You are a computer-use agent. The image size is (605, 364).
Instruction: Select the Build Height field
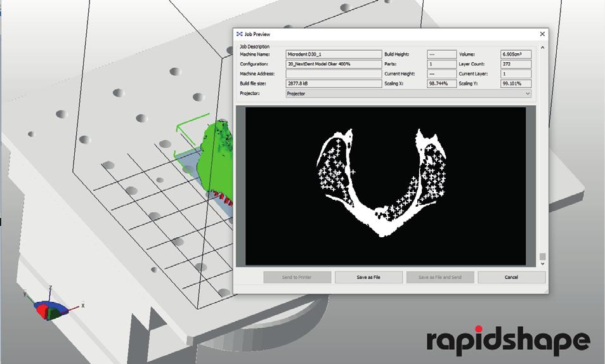(441, 55)
